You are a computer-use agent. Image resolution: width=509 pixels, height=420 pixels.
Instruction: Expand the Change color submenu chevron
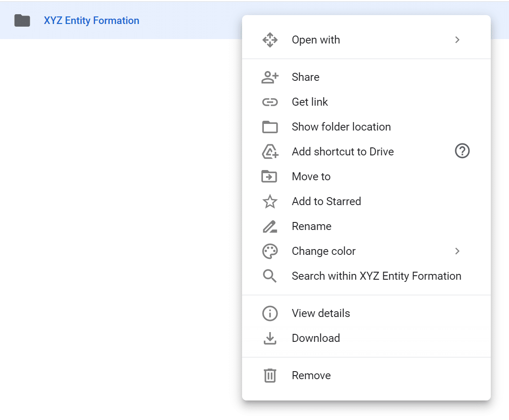coord(457,251)
